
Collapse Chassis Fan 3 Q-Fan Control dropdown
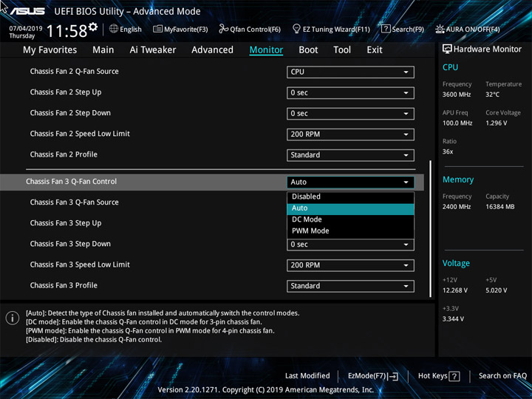coord(350,183)
